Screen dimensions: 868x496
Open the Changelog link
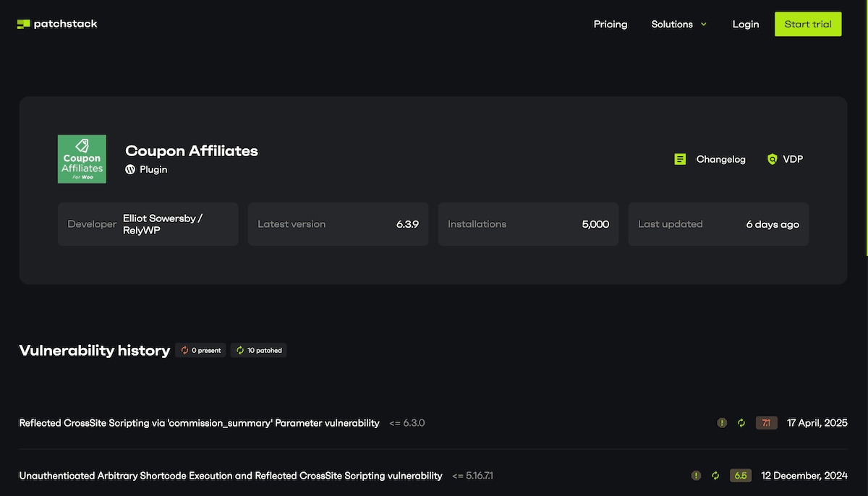720,159
